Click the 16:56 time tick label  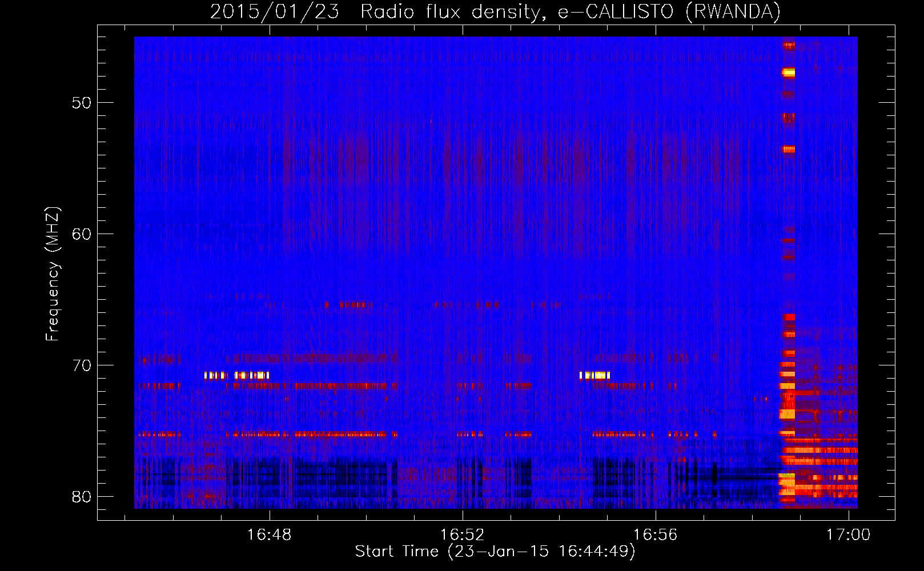pyautogui.click(x=655, y=535)
